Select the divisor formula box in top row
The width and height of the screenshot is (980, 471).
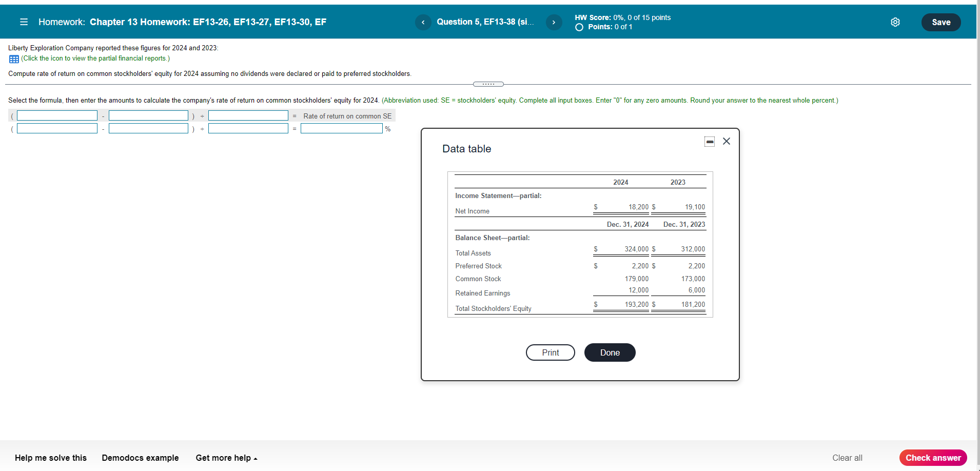tap(248, 116)
